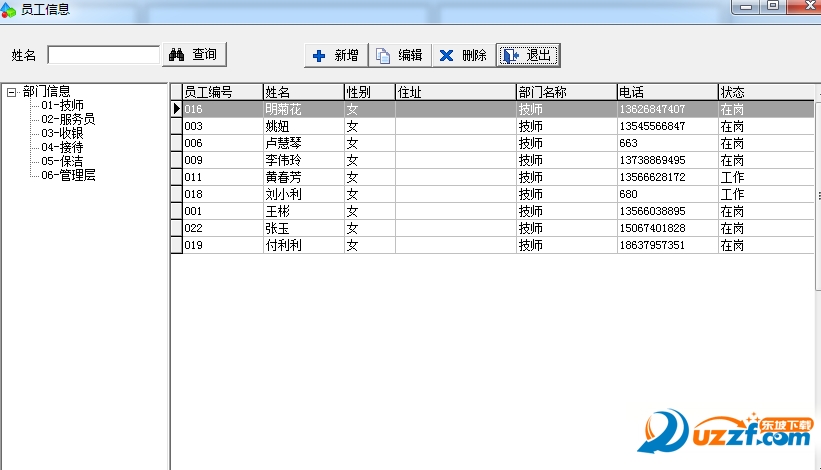Viewport: 821px width, 470px height.
Task: Focus the 姓名 search input field
Action: point(104,54)
